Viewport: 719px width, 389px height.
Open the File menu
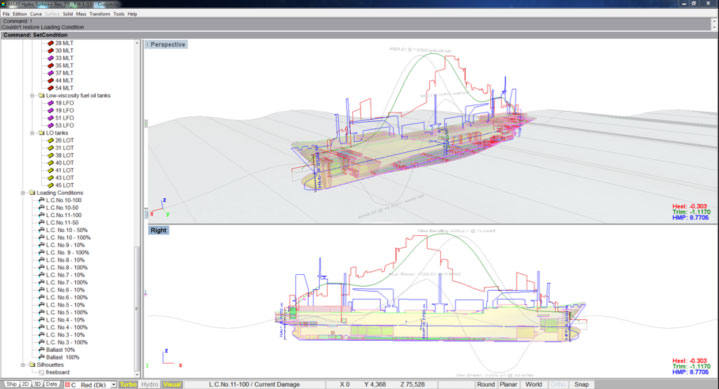pyautogui.click(x=6, y=14)
